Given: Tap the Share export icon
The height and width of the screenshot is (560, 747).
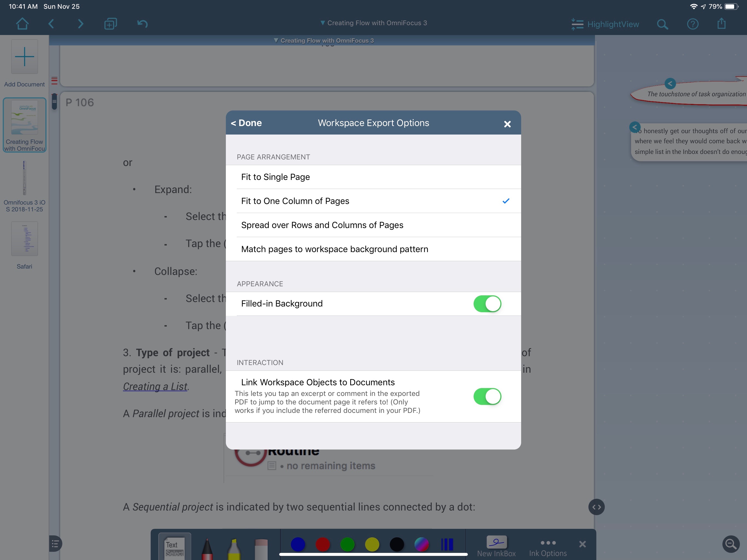Looking at the screenshot, I should tap(721, 24).
